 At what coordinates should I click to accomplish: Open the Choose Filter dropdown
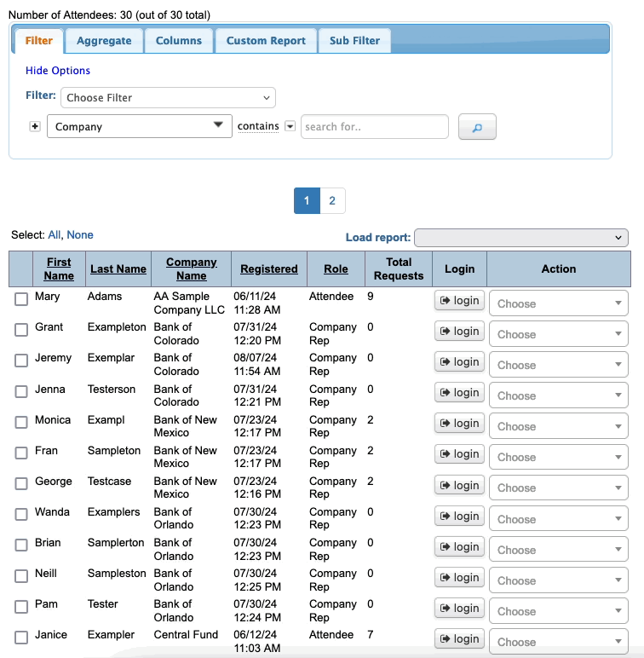[168, 97]
